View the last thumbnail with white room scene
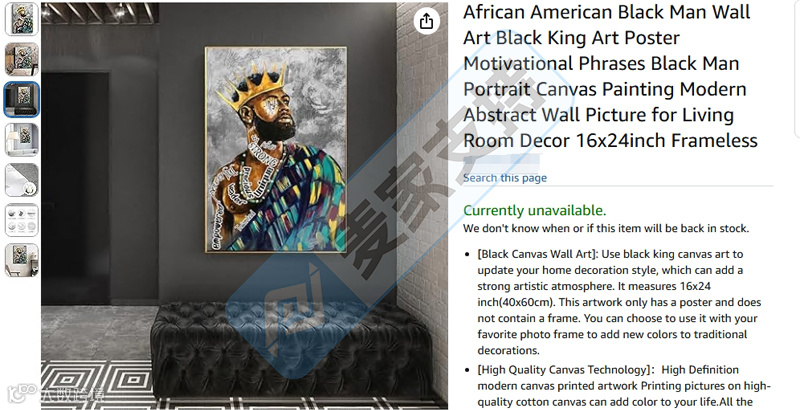 tap(22, 261)
